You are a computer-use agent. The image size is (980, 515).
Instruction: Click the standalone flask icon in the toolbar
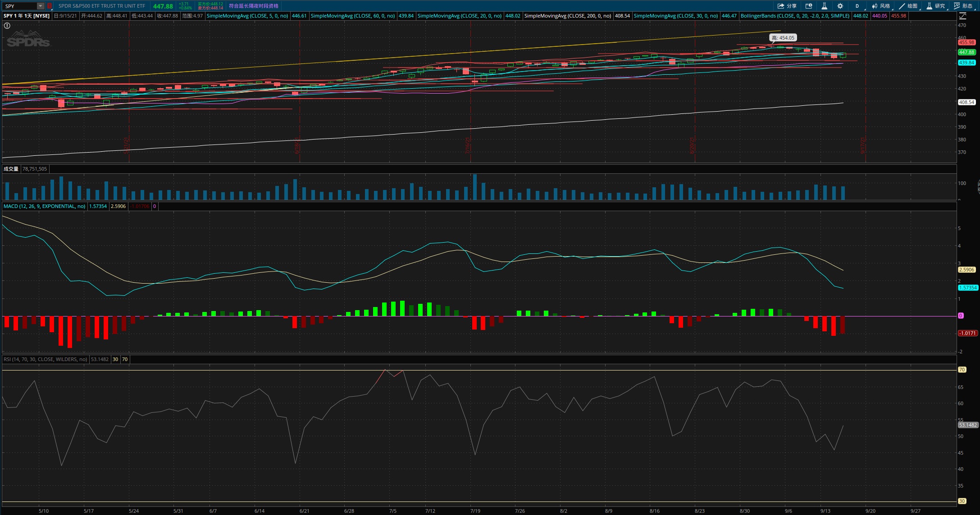(824, 6)
